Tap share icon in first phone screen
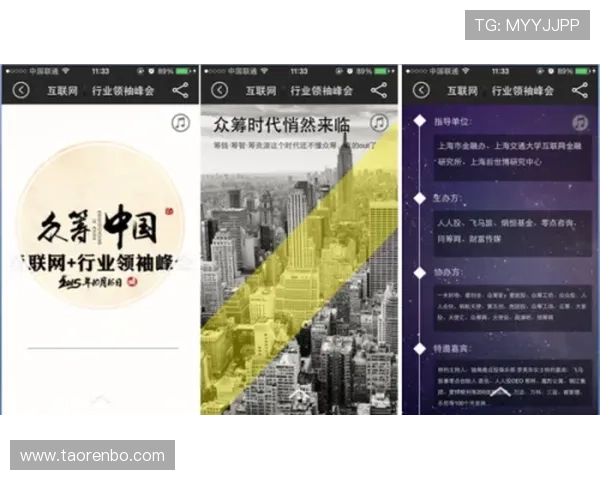Image resolution: width=600 pixels, height=480 pixels. 180,90
